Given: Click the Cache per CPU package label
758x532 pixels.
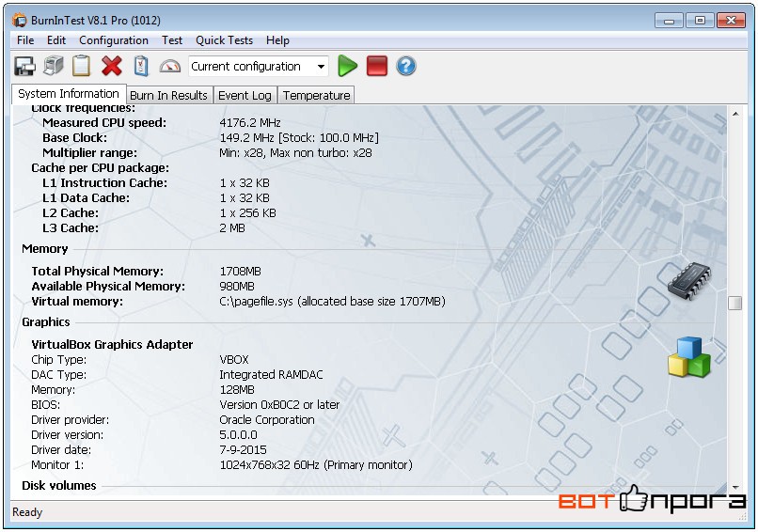Looking at the screenshot, I should [x=100, y=167].
